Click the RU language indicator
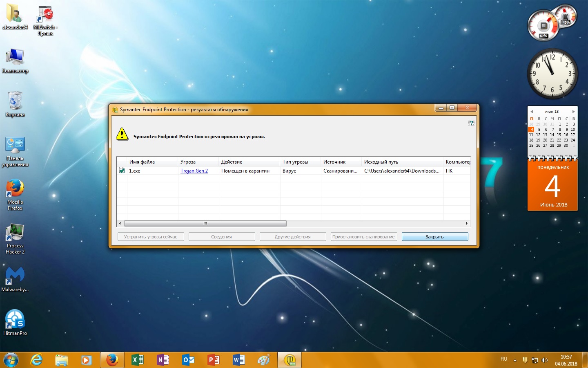 pos(504,359)
